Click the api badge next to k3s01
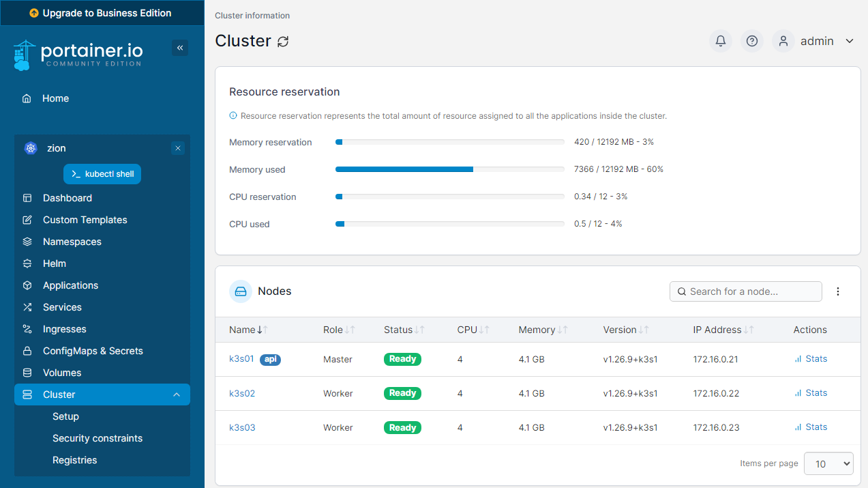Screen dimensions: 868x488 tap(270, 359)
